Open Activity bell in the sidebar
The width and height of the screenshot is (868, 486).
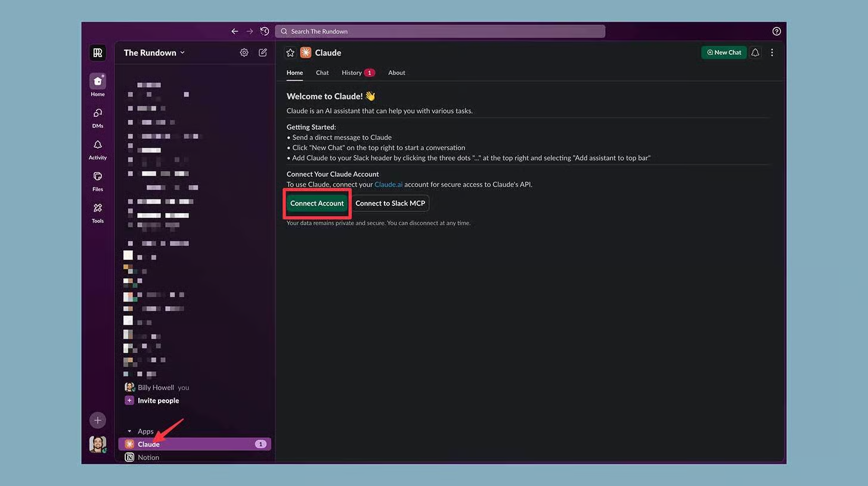(x=98, y=149)
